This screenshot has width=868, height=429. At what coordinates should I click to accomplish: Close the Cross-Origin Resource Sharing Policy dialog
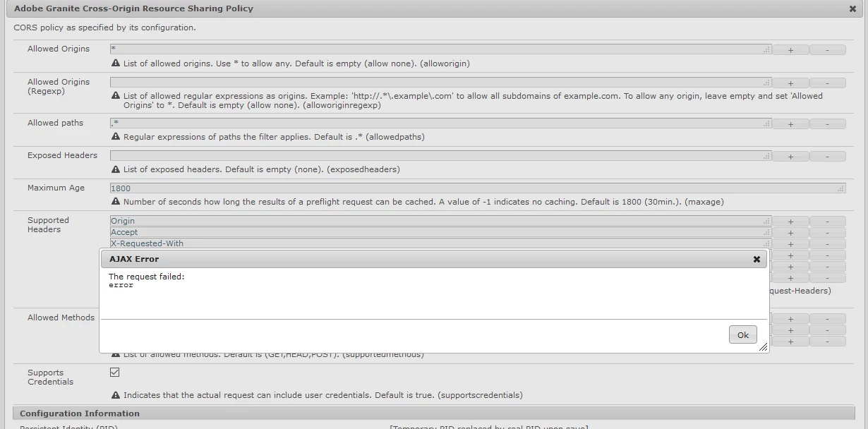852,9
